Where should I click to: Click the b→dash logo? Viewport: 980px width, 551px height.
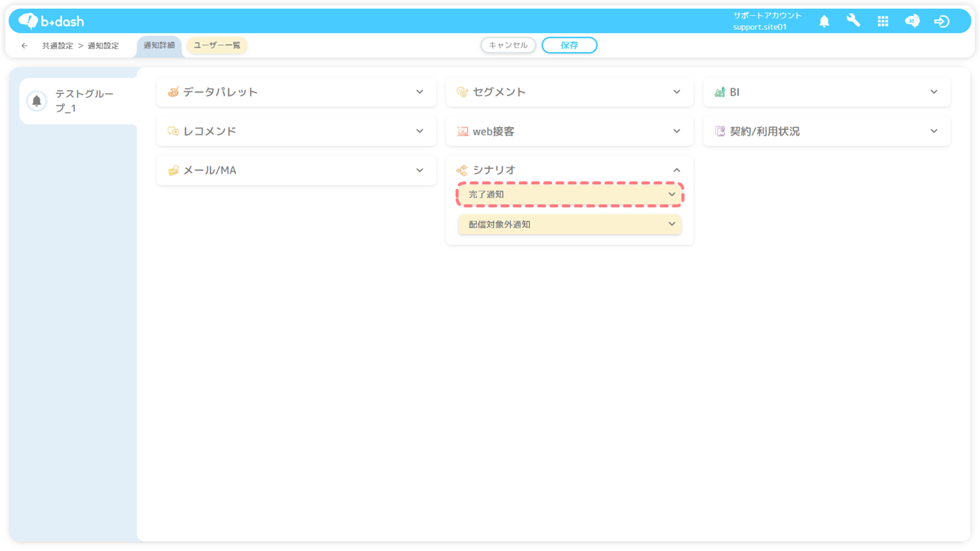pos(51,21)
